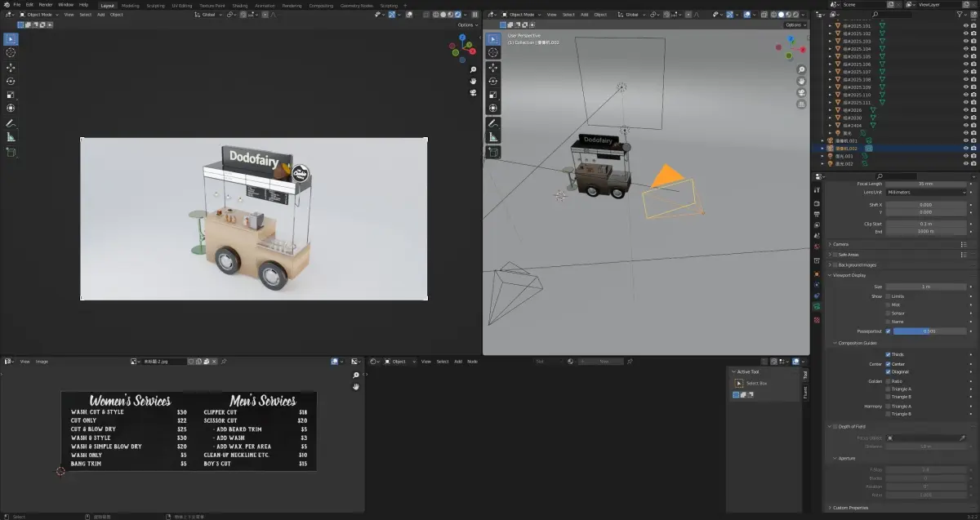The height and width of the screenshot is (520, 980).
Task: Click the Blender logo menu icon
Action: [x=5, y=4]
